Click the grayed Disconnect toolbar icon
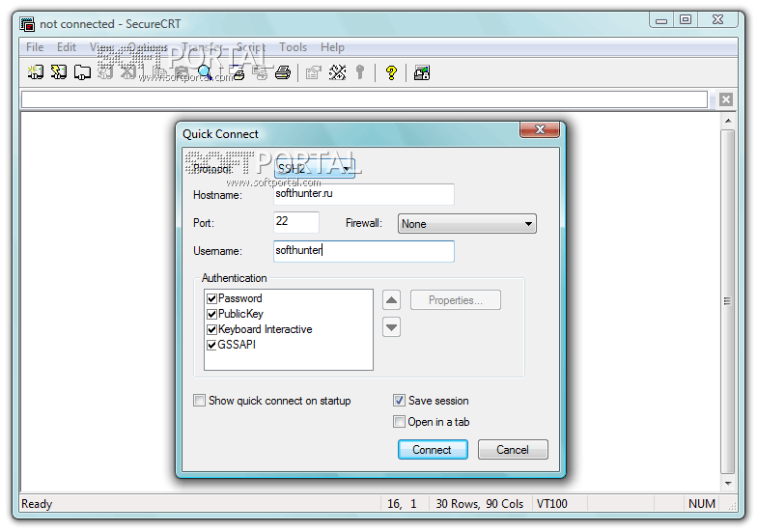The width and height of the screenshot is (757, 532). [x=128, y=72]
